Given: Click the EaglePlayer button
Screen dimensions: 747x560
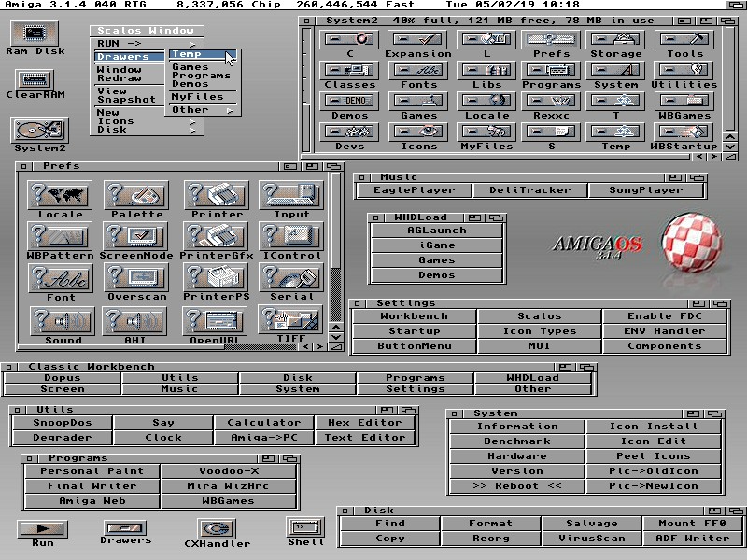Looking at the screenshot, I should pyautogui.click(x=414, y=190).
